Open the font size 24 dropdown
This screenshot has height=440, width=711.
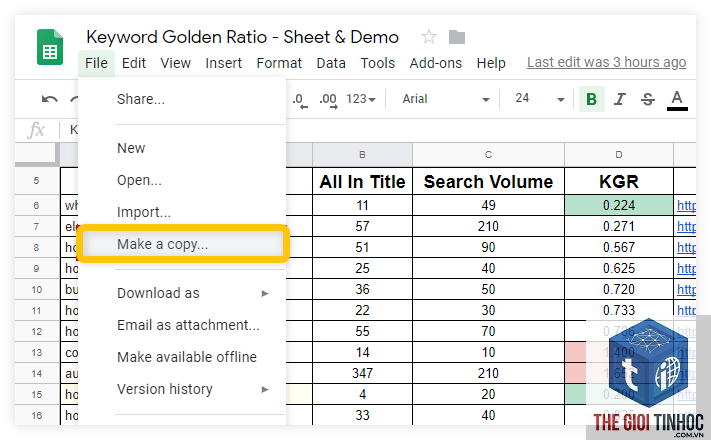[x=540, y=99]
